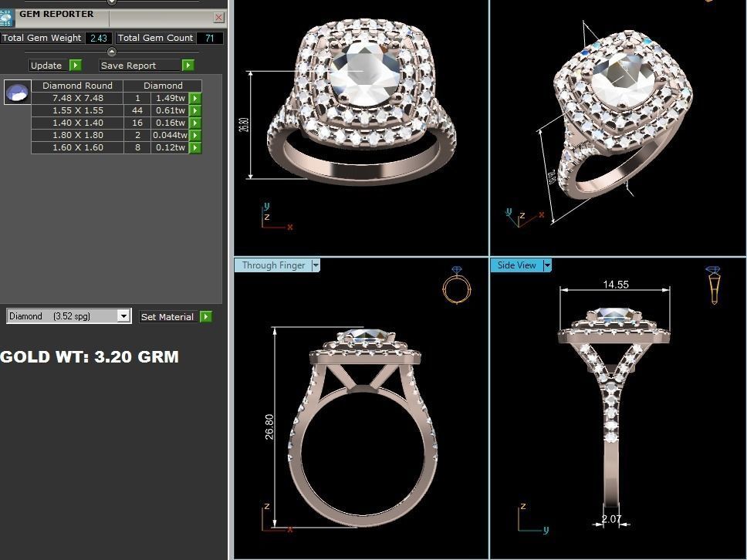This screenshot has width=747, height=560.
Task: Click the 26.80 height dimension in Through Finger view
Action: coord(269,427)
